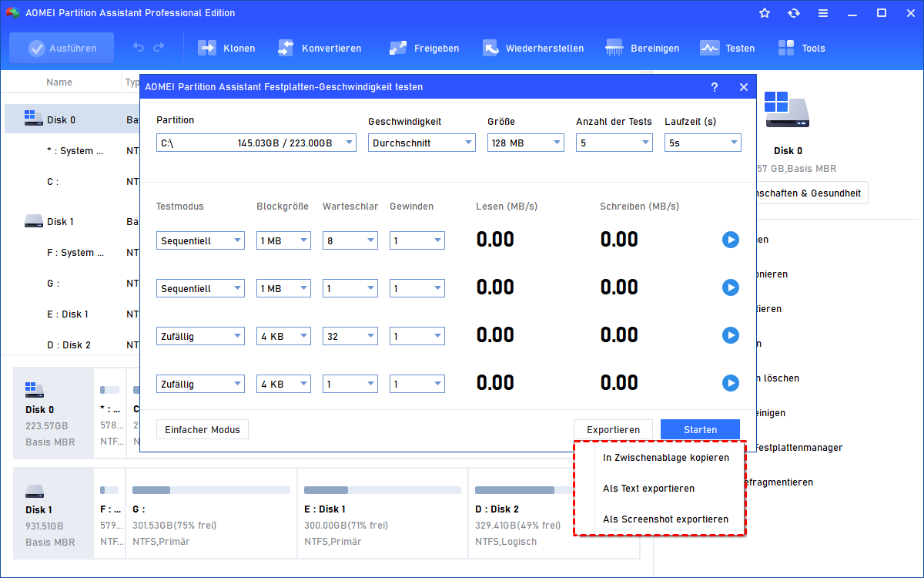924x578 pixels.
Task: Open the Bereinigen toolbar item
Action: point(642,48)
